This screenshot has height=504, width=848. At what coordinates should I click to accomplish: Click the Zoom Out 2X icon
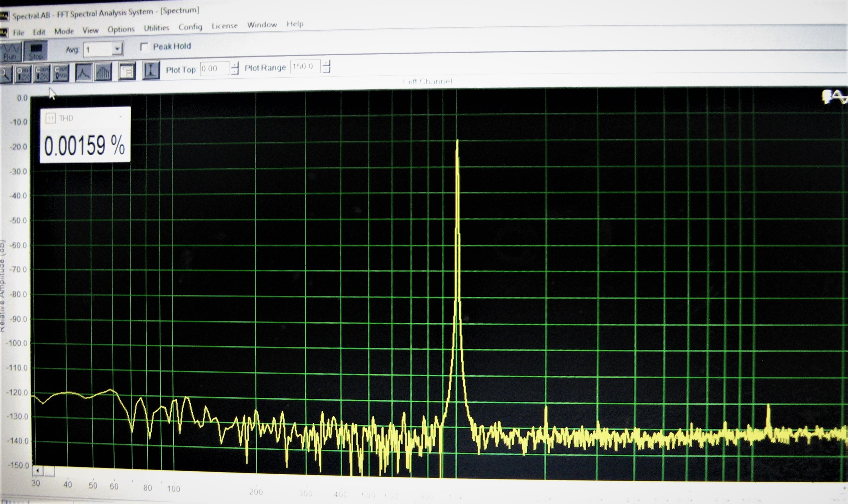[42, 73]
